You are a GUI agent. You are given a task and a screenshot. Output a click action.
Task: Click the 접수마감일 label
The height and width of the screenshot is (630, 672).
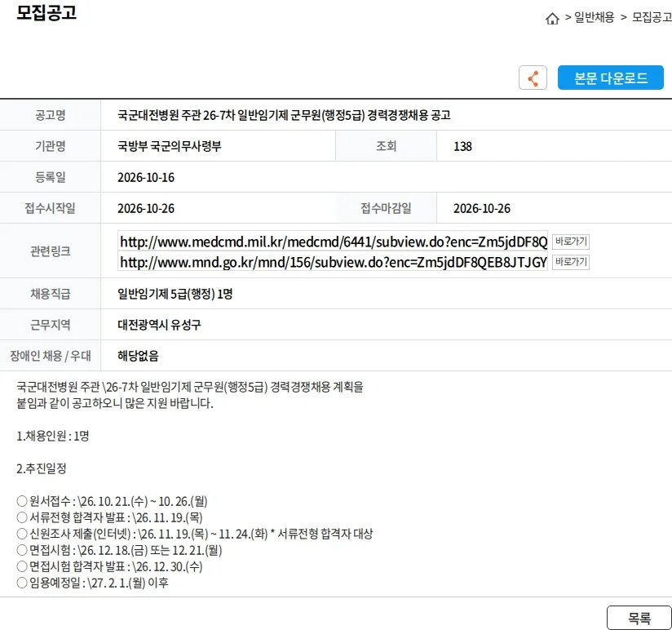tap(386, 208)
